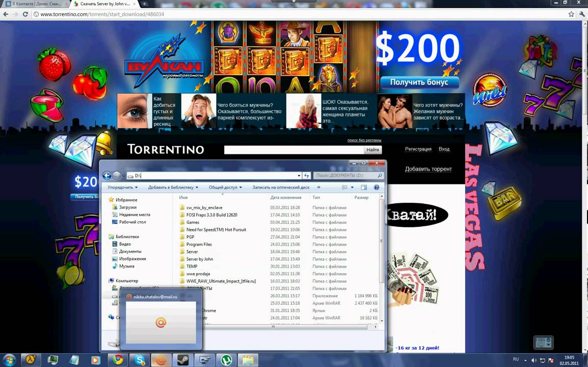Click Записать на оптический диск
This screenshot has height=367, width=588.
pos(281,187)
